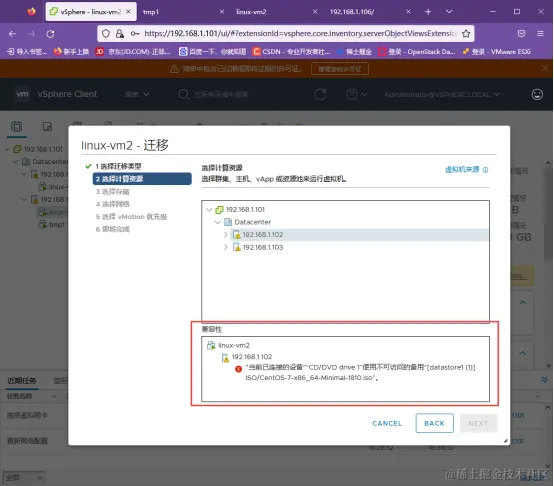Dismiss the license warning banner
Image resolution: width=554 pixels, height=486 pixels.
(x=544, y=68)
